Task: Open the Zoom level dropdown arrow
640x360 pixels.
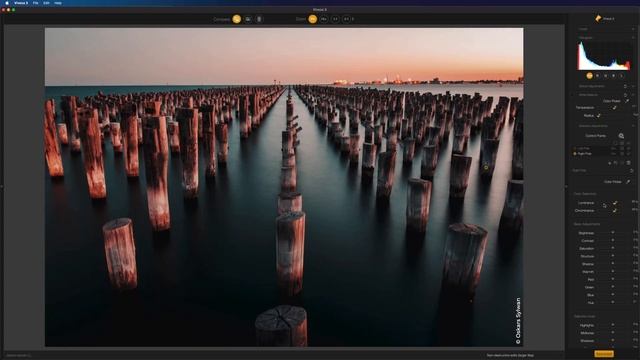Action: (353, 19)
